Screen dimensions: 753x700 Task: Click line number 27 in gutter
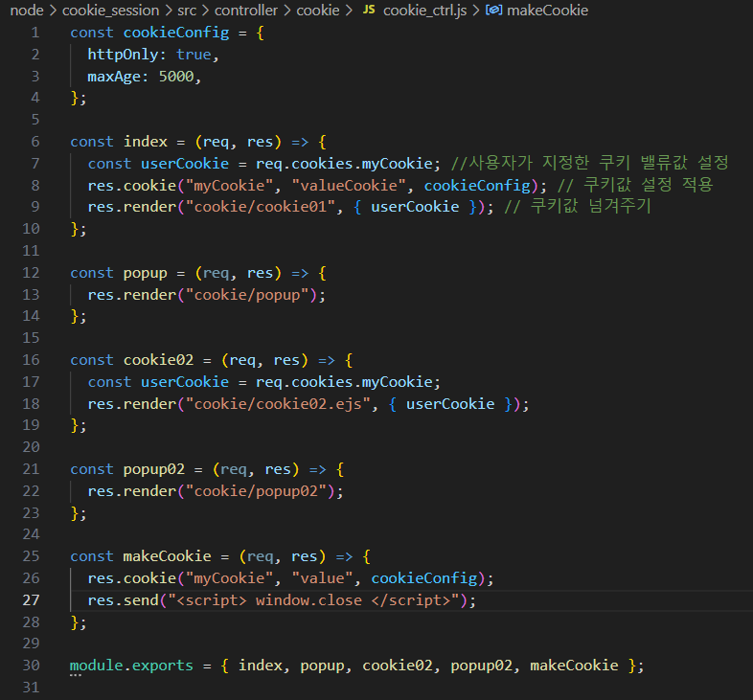pos(32,600)
